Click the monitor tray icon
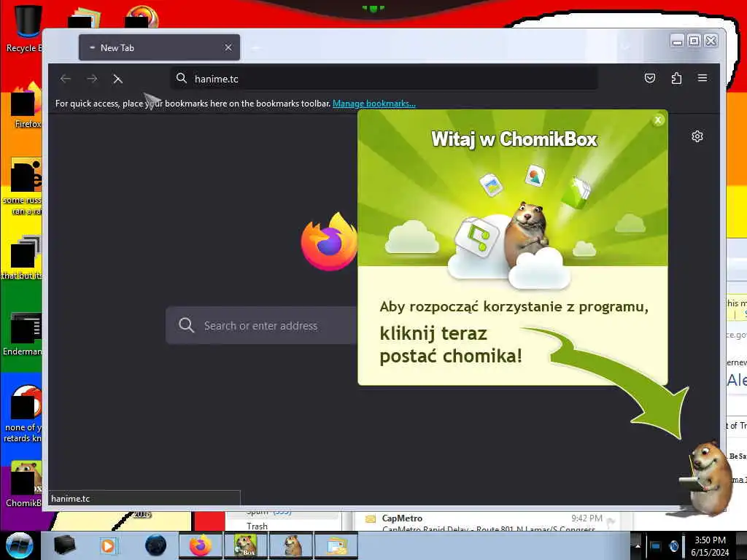The image size is (747, 560). (655, 545)
